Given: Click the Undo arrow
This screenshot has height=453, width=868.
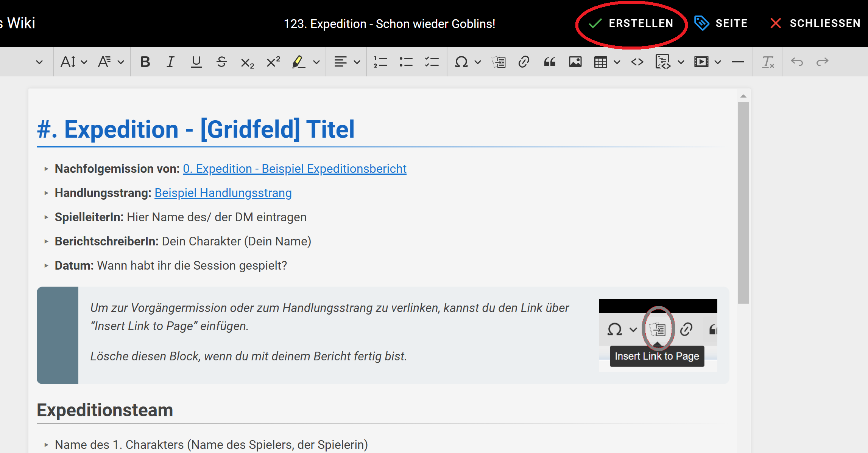Looking at the screenshot, I should [797, 62].
